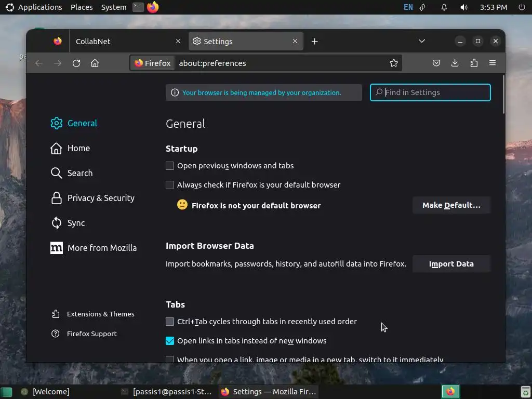532x399 pixels.
Task: Select General in settings sidebar
Action: 74,123
